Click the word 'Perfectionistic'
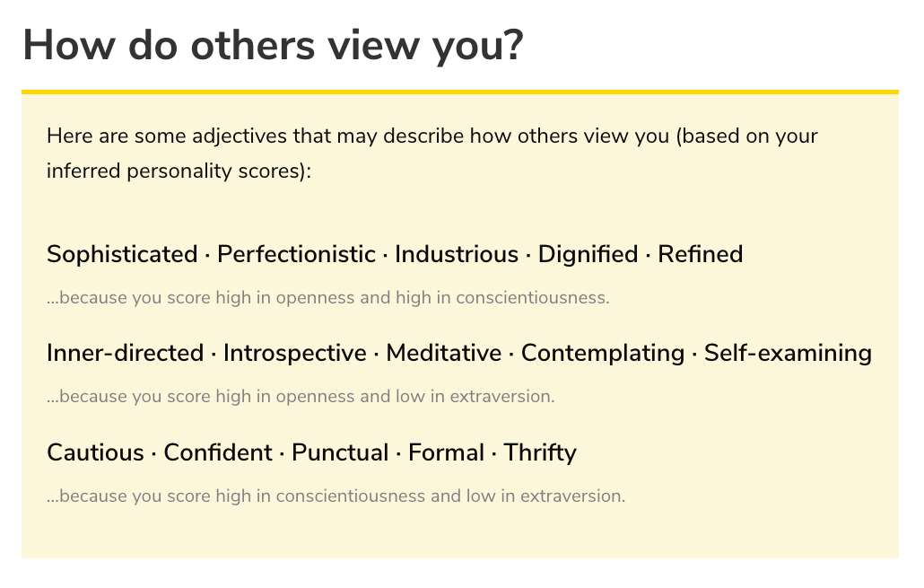Screen dimensions: 924x588 coord(296,254)
